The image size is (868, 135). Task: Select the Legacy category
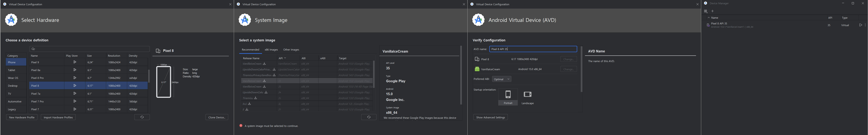(16, 109)
